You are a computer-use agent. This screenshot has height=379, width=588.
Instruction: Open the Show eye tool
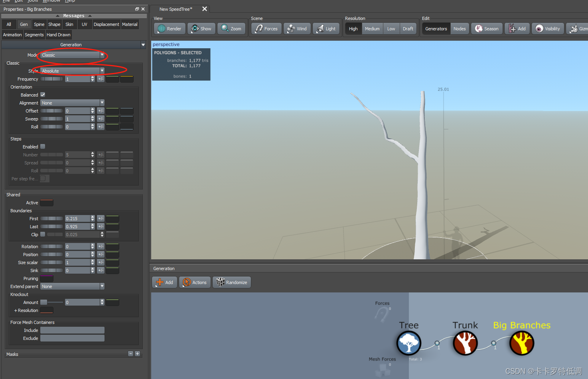(x=201, y=29)
